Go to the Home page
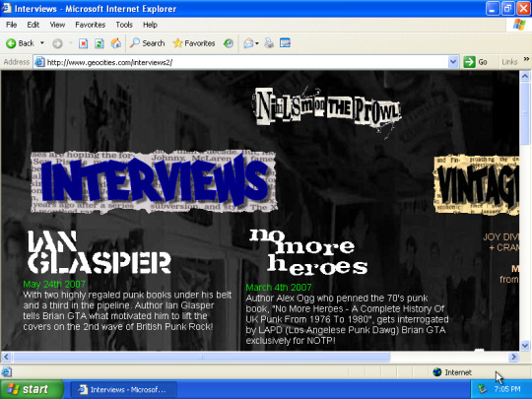Viewport: 532px width, 399px height. pyautogui.click(x=115, y=43)
